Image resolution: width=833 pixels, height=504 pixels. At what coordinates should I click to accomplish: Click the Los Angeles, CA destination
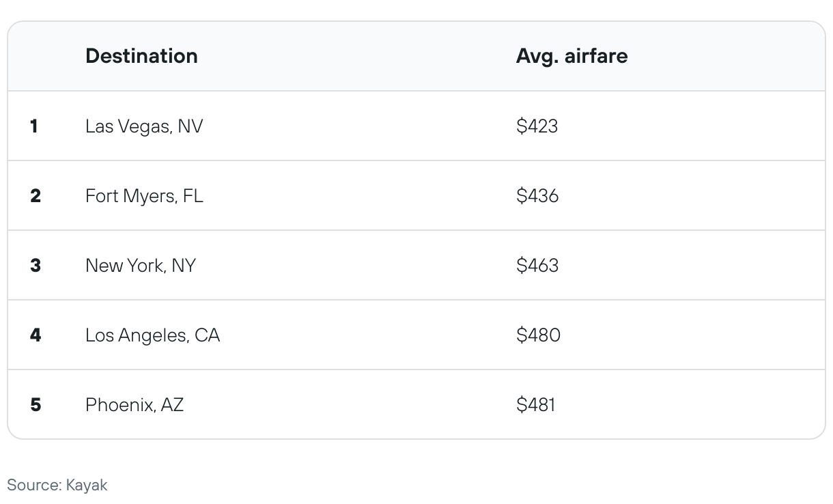click(152, 335)
